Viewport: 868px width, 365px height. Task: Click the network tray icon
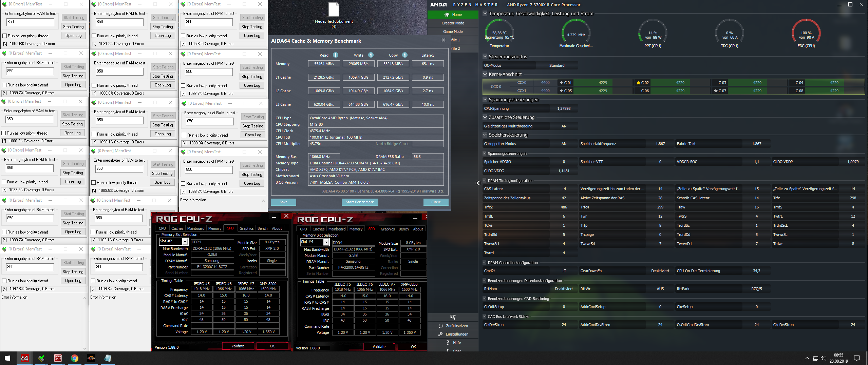click(x=815, y=358)
